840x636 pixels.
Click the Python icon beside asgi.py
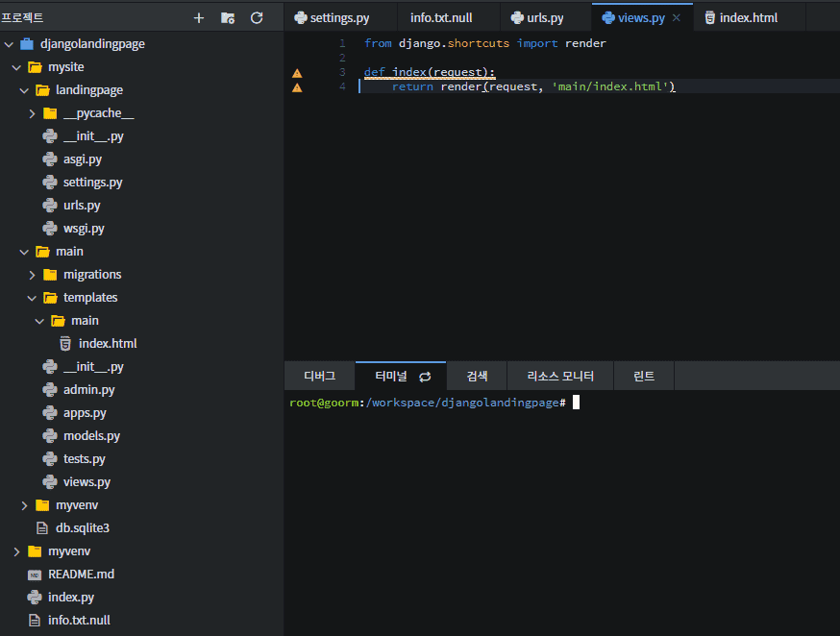[x=50, y=159]
